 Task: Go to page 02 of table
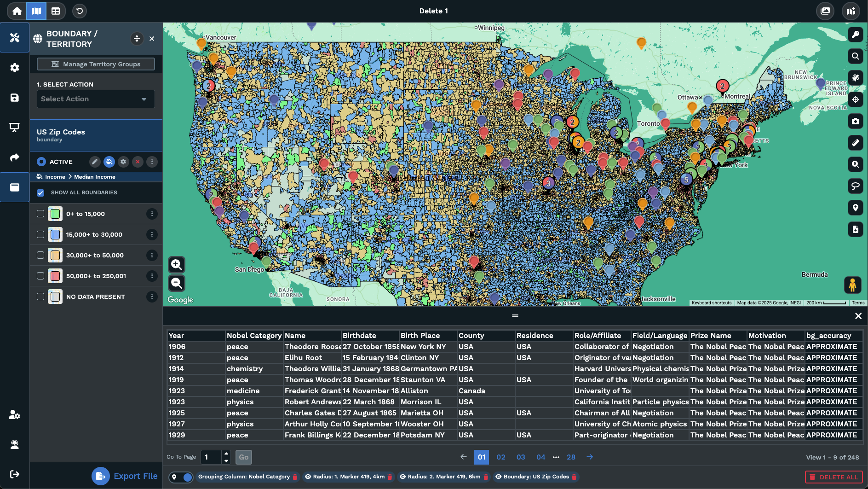(501, 457)
